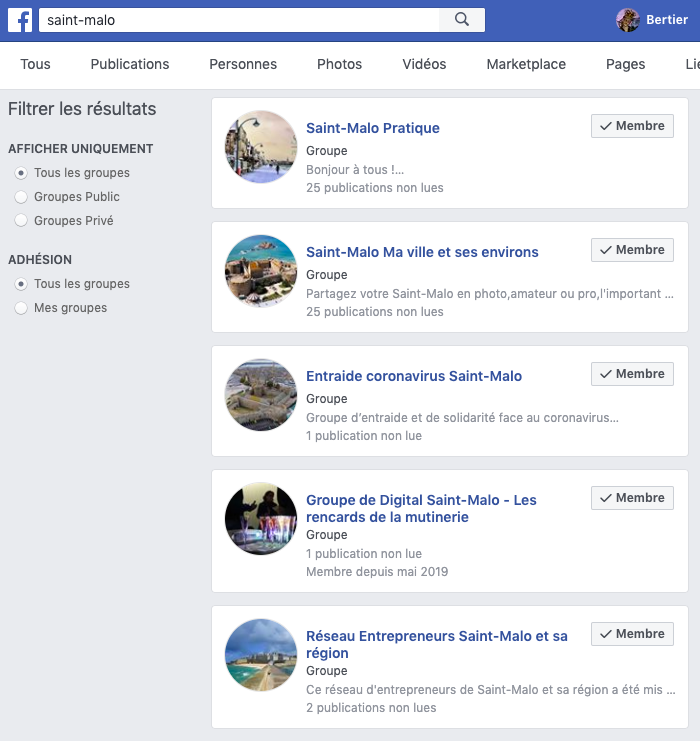The width and height of the screenshot is (700, 741).
Task: Open Réseau Entrepreneurs Saint-Malo link
Action: (x=436, y=645)
